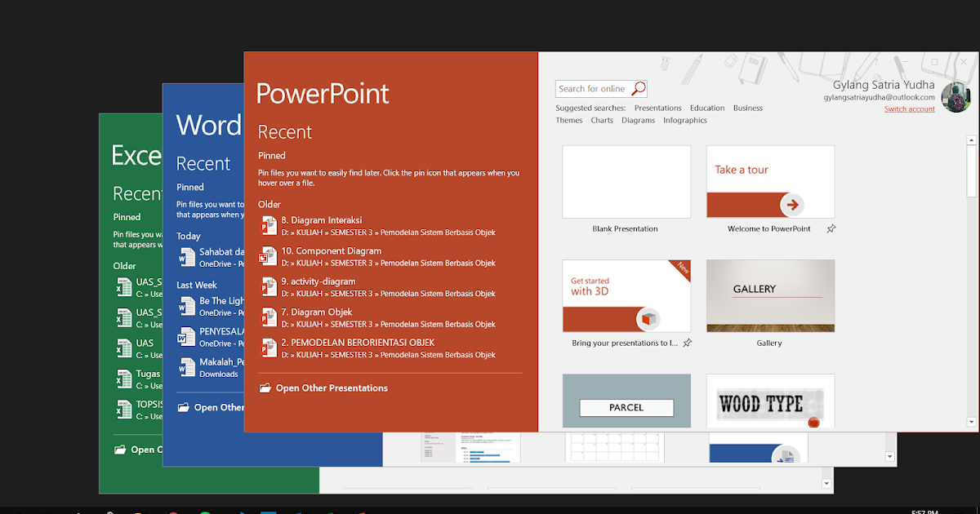Click Switch account link
This screenshot has height=514, width=980.
tap(910, 109)
